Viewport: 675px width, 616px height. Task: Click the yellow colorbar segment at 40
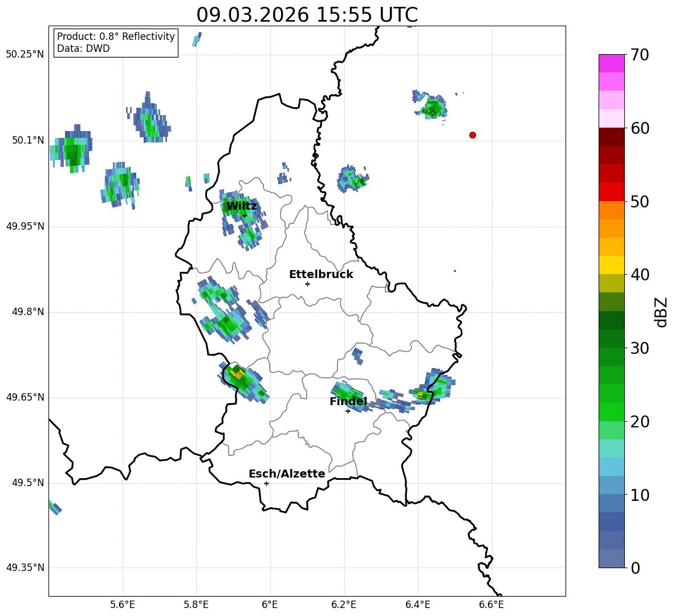point(611,265)
